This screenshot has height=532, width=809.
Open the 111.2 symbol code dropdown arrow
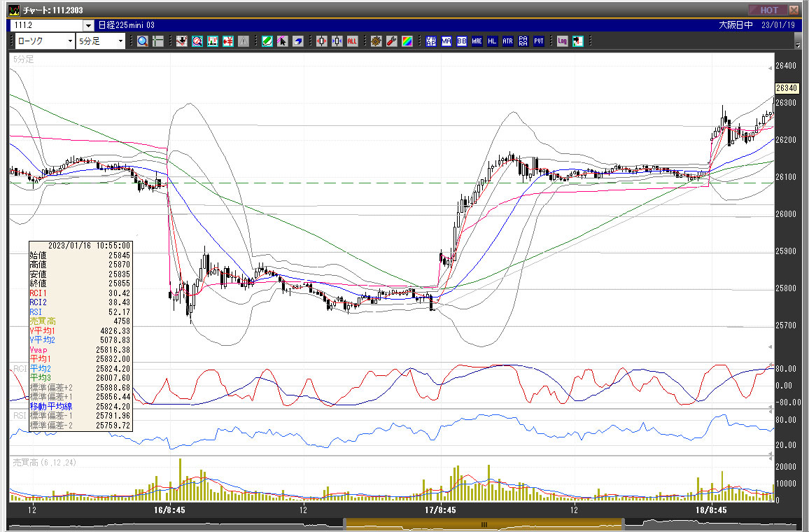tap(88, 25)
